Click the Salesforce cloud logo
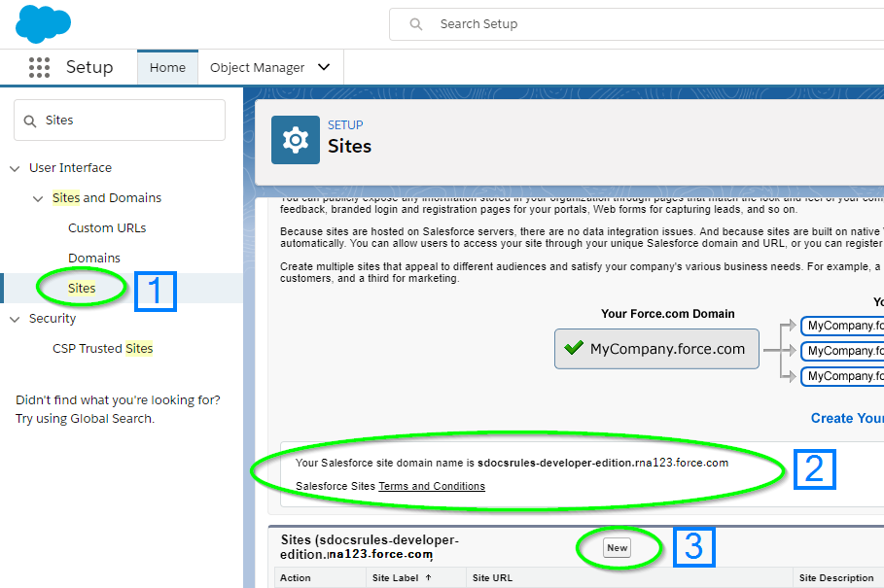 [44, 24]
